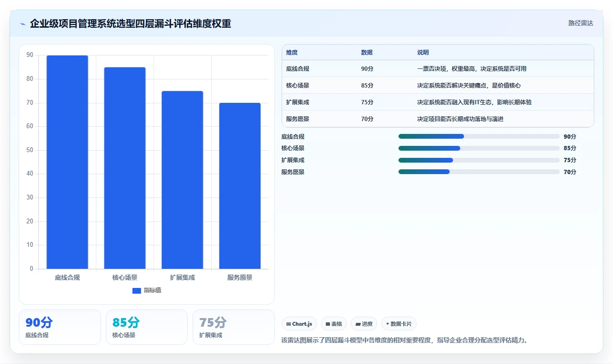Image resolution: width=613 pixels, height=364 pixels.
Task: Click 85分 value beside progress bar
Action: (x=570, y=148)
